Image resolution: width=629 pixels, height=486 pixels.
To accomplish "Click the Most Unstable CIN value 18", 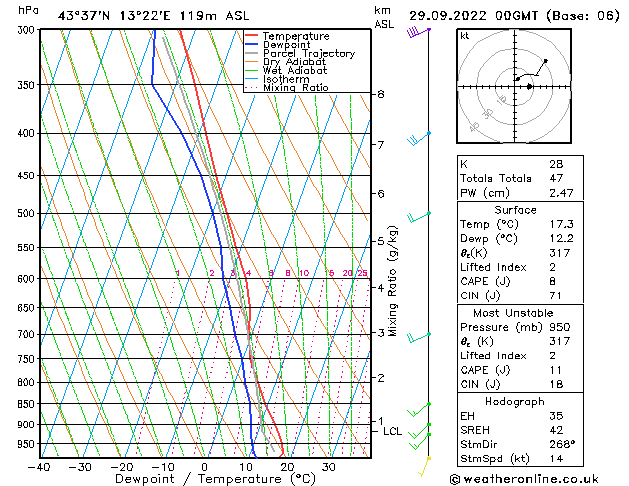I will pyautogui.click(x=556, y=384).
